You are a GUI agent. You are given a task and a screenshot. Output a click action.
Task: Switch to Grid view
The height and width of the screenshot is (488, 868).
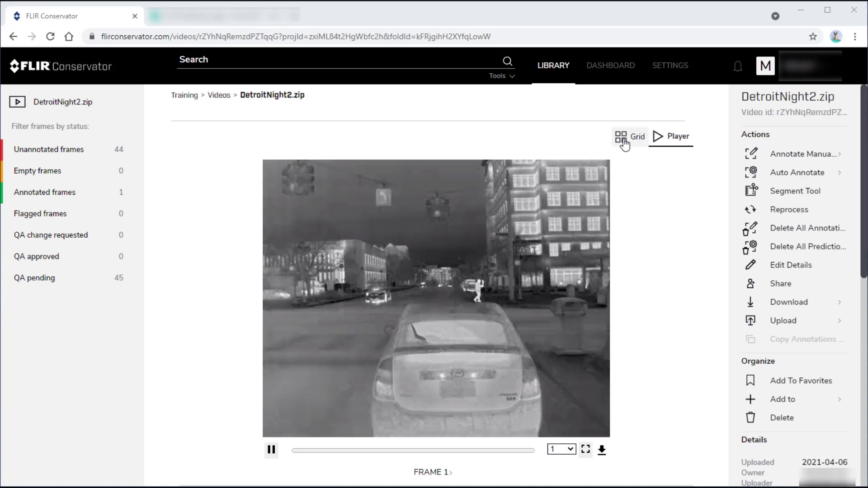coord(630,136)
